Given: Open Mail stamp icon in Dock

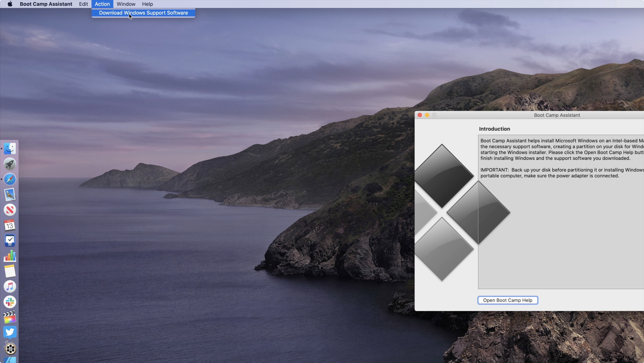Looking at the screenshot, I should coord(10,195).
